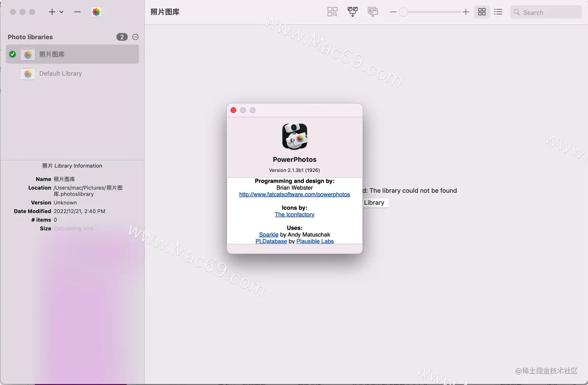Click the thumbnail size increase plus icon

[465, 12]
